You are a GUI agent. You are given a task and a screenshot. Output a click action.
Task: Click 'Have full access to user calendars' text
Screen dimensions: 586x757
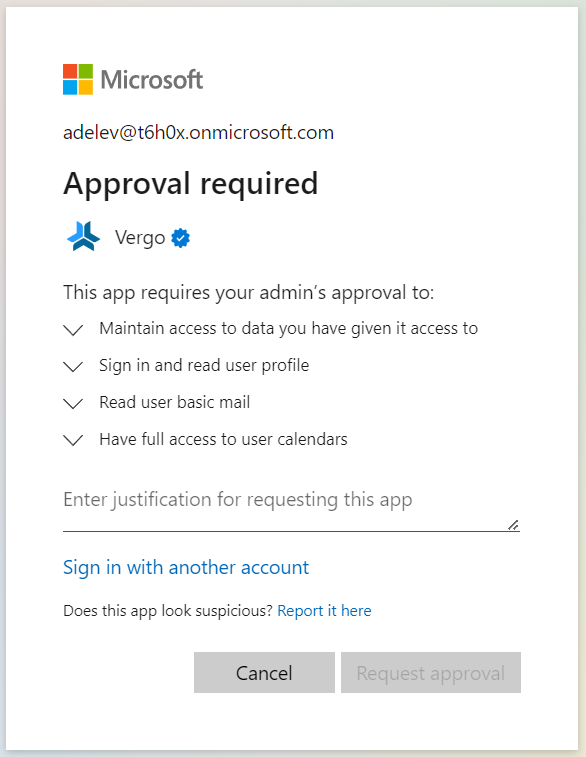pos(223,439)
